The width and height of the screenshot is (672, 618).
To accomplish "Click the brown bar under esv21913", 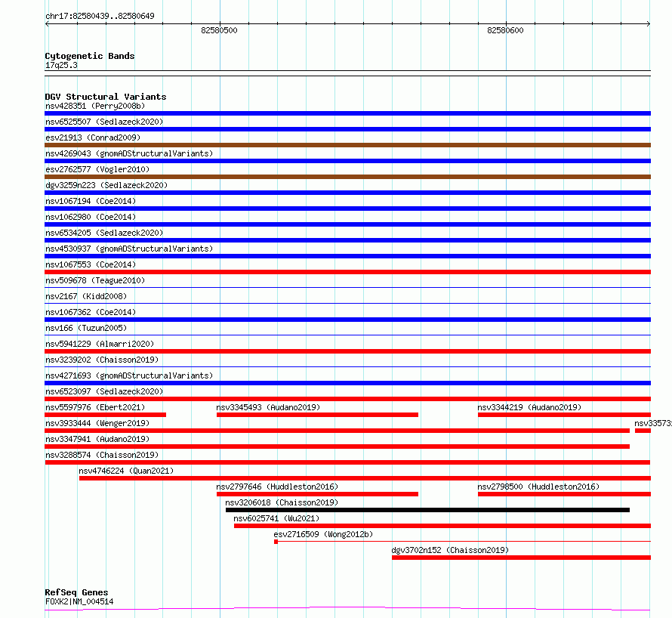I will (347, 145).
